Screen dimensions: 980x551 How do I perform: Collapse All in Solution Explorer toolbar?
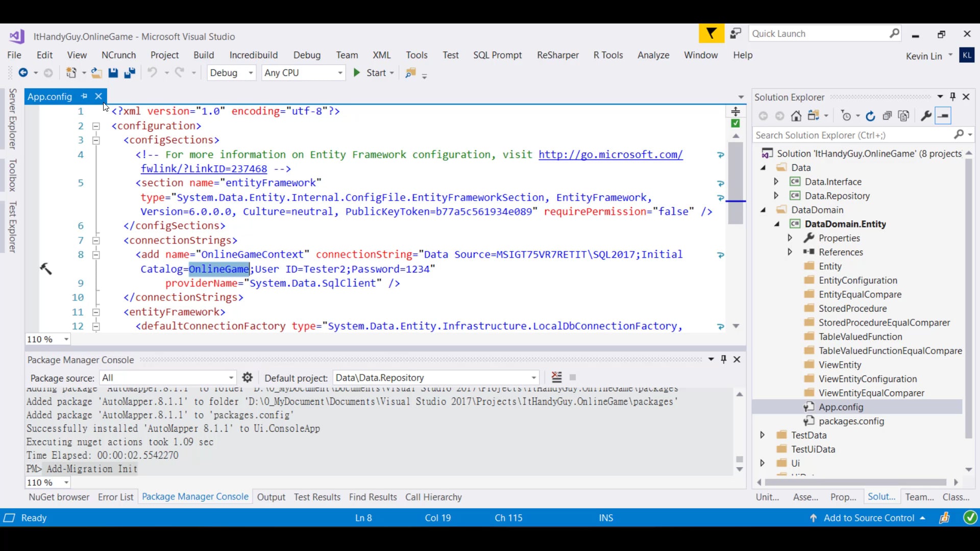point(887,116)
